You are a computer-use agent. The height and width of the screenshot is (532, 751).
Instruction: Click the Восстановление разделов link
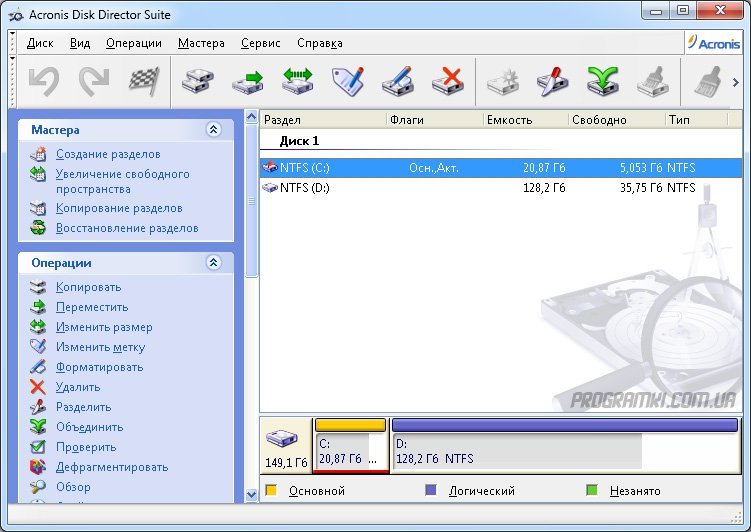click(x=126, y=228)
